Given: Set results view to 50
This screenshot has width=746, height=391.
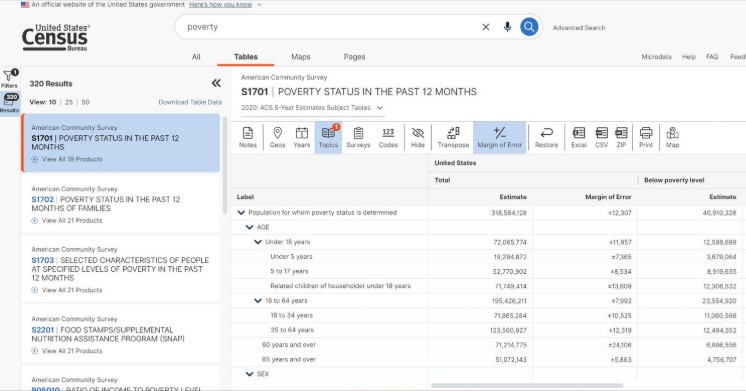Looking at the screenshot, I should pyautogui.click(x=86, y=102).
